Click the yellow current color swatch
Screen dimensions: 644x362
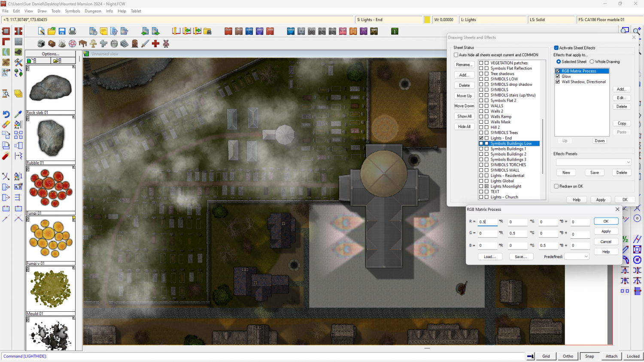coord(427,20)
